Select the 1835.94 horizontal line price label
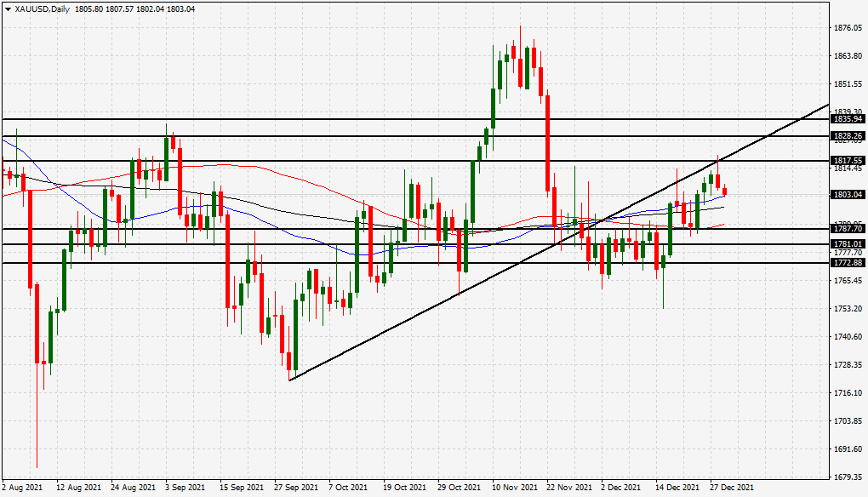 click(x=848, y=119)
